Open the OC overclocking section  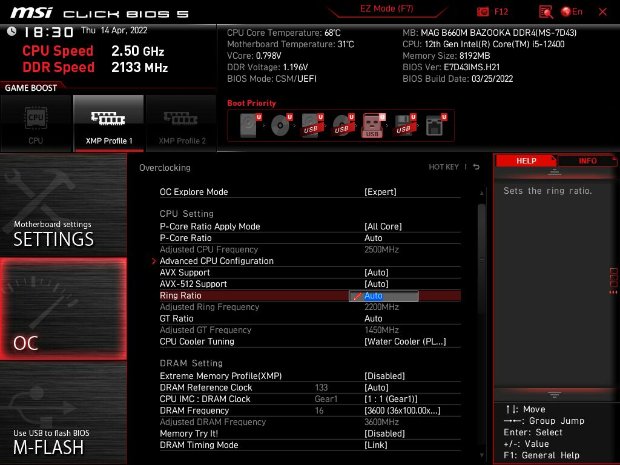pyautogui.click(x=63, y=309)
